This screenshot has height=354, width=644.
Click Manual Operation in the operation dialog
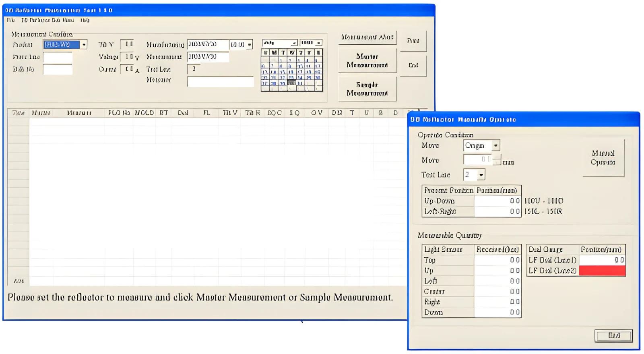603,158
